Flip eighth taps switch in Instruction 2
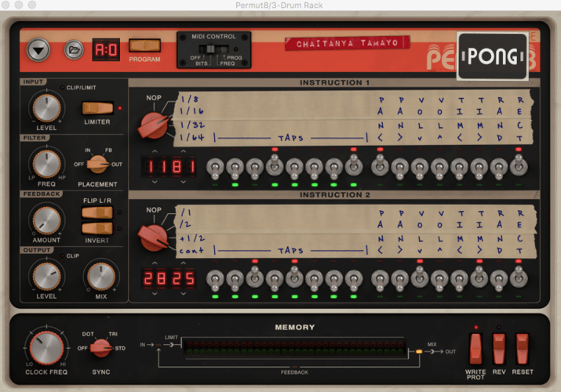This screenshot has width=561, height=392. pyautogui.click(x=354, y=279)
